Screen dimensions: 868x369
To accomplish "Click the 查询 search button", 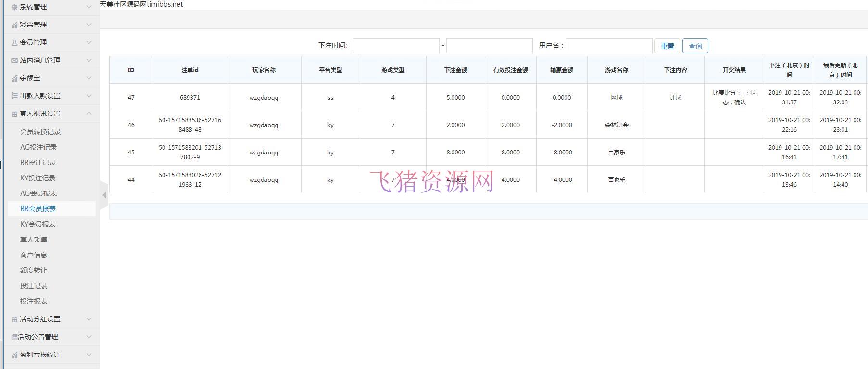I will pyautogui.click(x=695, y=46).
